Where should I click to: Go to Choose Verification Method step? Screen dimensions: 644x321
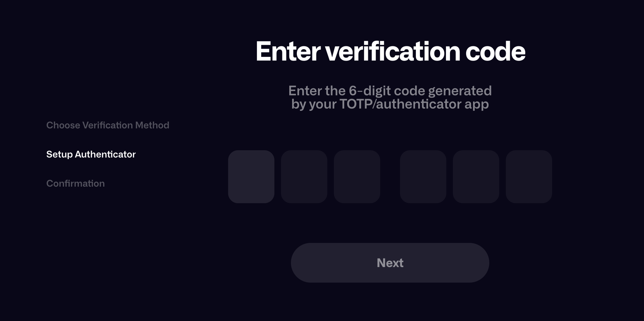(108, 125)
